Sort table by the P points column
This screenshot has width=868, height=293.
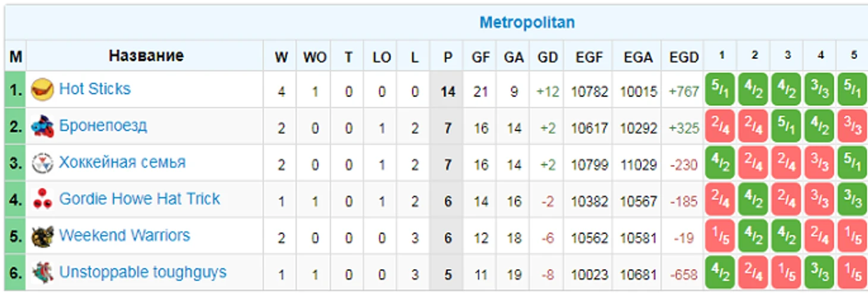447,57
